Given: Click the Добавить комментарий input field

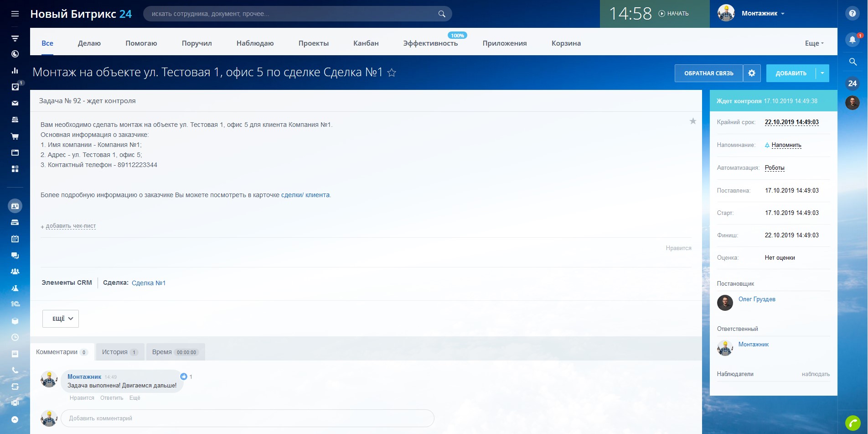Looking at the screenshot, I should coord(247,418).
